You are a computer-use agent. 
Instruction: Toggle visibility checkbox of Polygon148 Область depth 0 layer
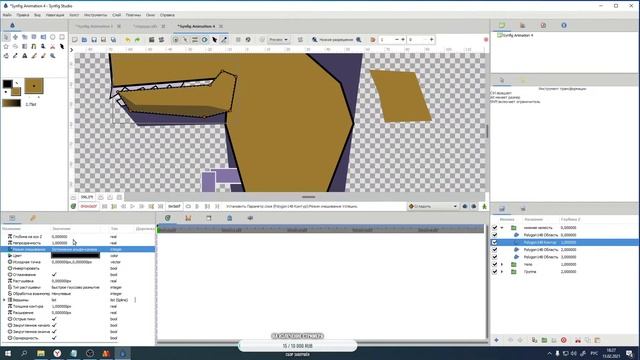tap(495, 235)
